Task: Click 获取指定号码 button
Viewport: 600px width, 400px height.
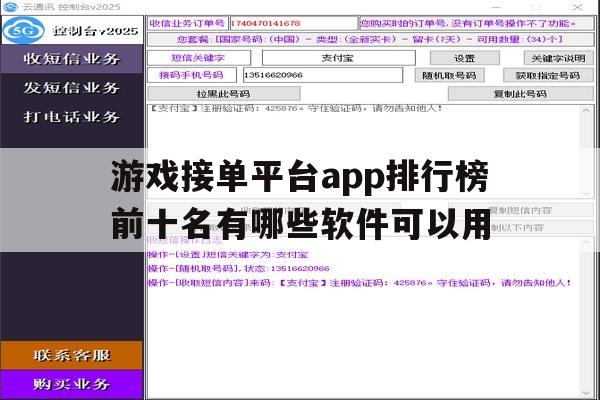Action: (x=548, y=75)
